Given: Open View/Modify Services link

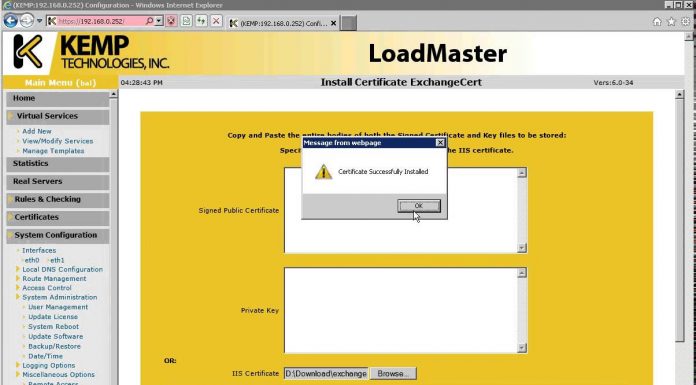Looking at the screenshot, I should 58,141.
